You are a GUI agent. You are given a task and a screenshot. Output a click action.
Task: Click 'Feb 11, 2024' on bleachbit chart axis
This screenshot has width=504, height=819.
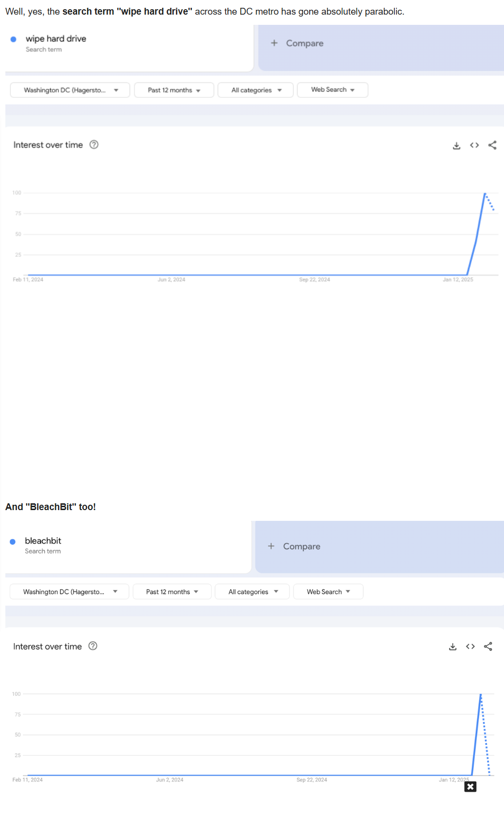click(x=27, y=780)
